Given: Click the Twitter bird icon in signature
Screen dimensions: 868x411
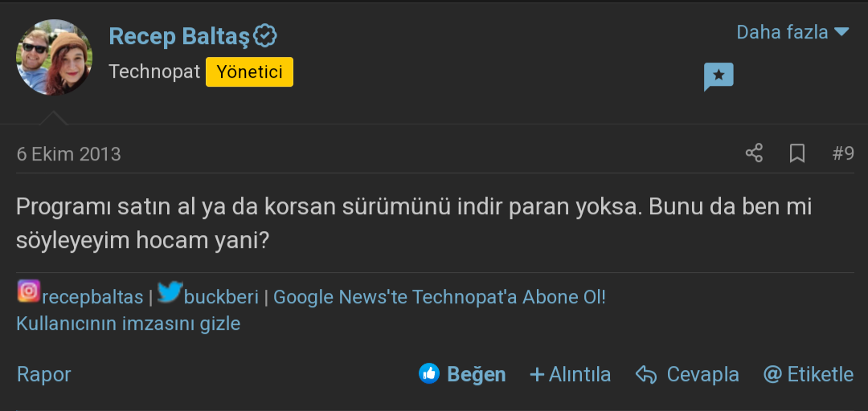Looking at the screenshot, I should click(x=169, y=292).
